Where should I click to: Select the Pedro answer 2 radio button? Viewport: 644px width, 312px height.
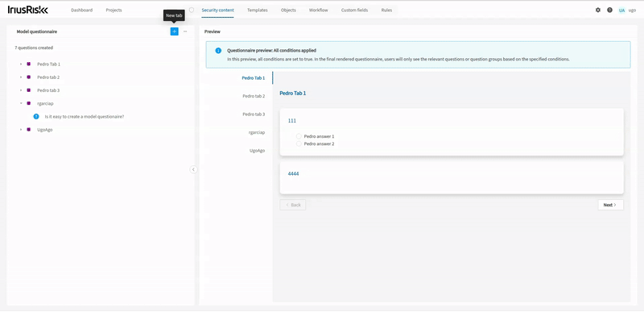[299, 144]
